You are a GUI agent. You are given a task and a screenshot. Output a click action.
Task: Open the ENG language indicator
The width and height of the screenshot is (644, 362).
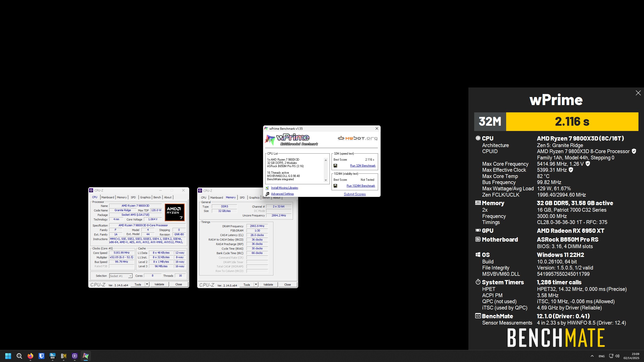(x=602, y=356)
